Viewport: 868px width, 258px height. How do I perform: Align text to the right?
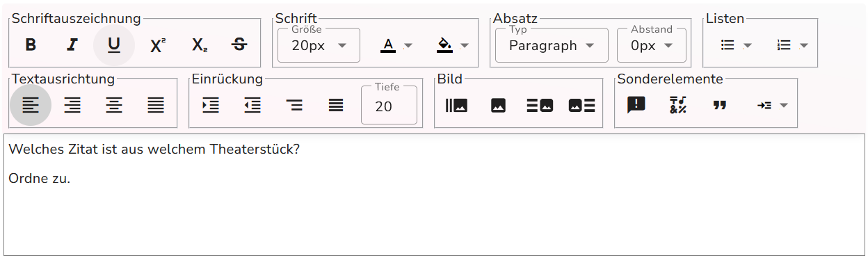(x=72, y=106)
